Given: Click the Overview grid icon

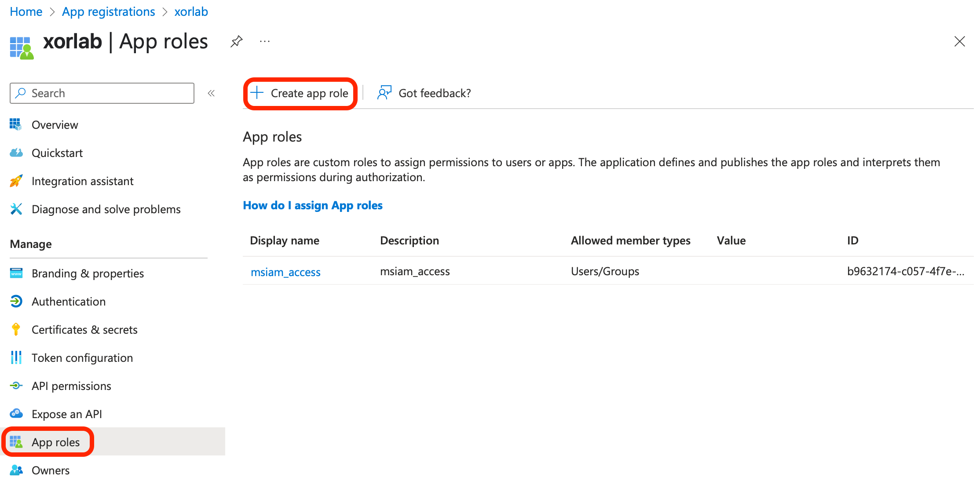Looking at the screenshot, I should [16, 124].
